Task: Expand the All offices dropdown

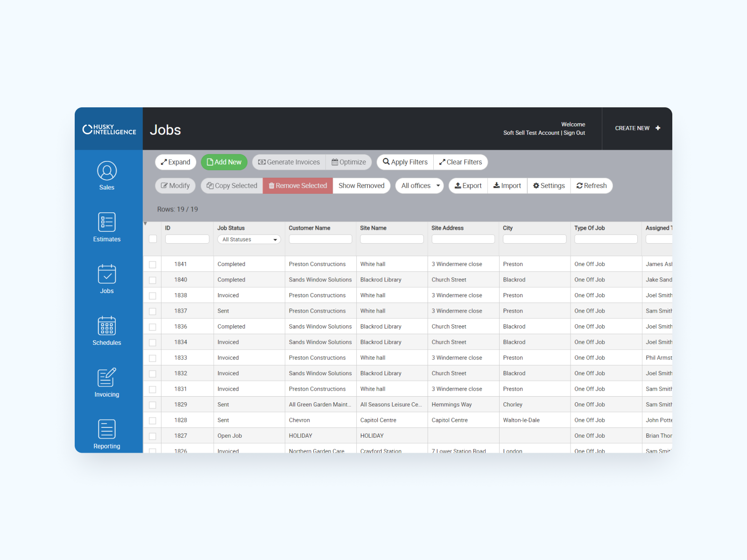Action: [x=419, y=185]
